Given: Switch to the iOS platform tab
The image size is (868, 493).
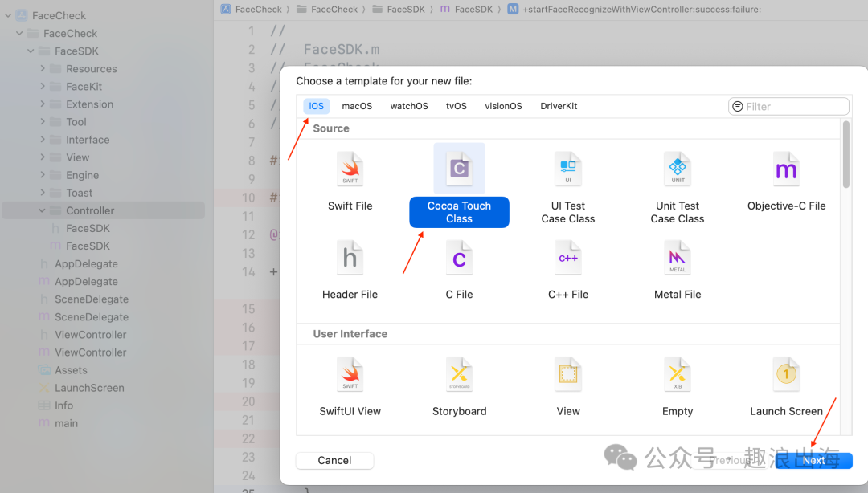Looking at the screenshot, I should pyautogui.click(x=316, y=106).
